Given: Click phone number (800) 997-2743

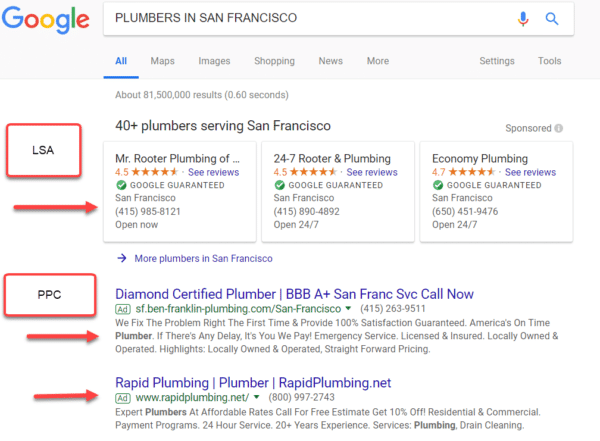Looking at the screenshot, I should coord(302,397).
